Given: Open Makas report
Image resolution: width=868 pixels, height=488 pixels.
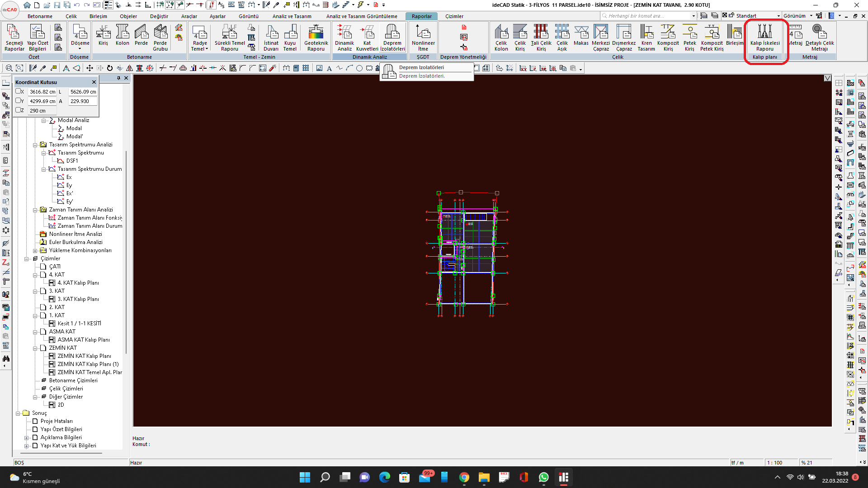Looking at the screenshot, I should coord(581,35).
